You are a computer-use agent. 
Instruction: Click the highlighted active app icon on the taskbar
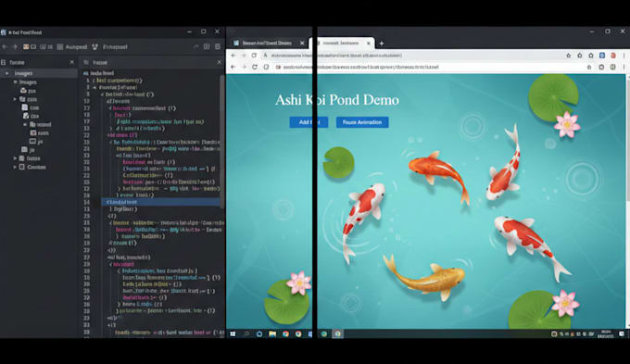(x=337, y=333)
